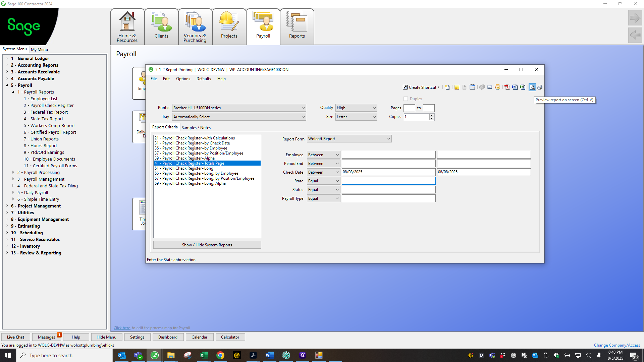Click the Hide Menu button
The width and height of the screenshot is (644, 362).
106,337
